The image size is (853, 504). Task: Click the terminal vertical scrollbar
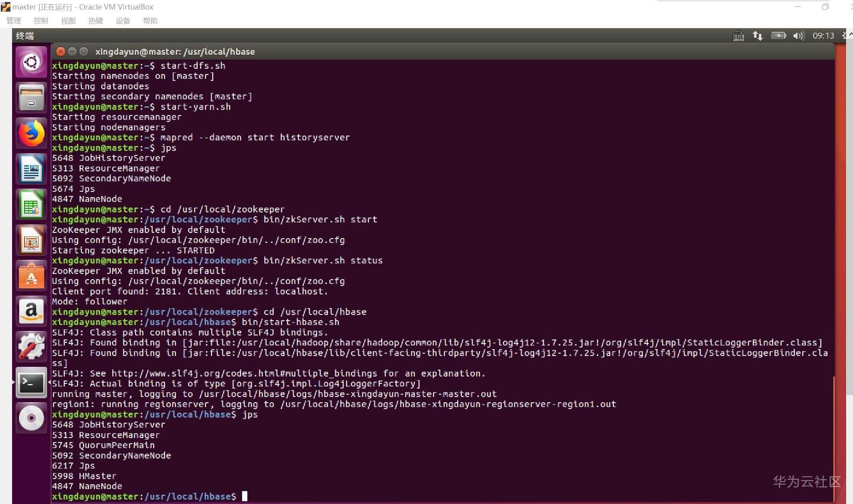(834, 438)
